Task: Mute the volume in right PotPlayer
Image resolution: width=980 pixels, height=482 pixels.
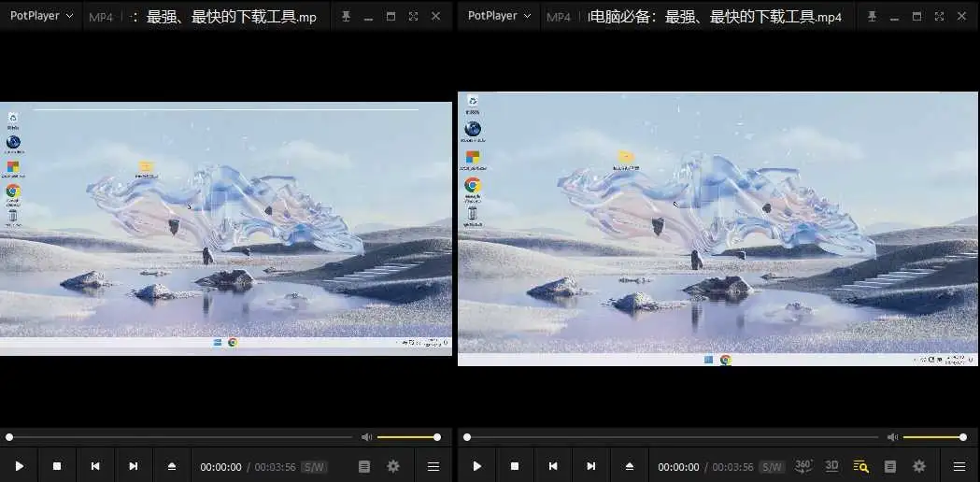Action: coord(892,437)
